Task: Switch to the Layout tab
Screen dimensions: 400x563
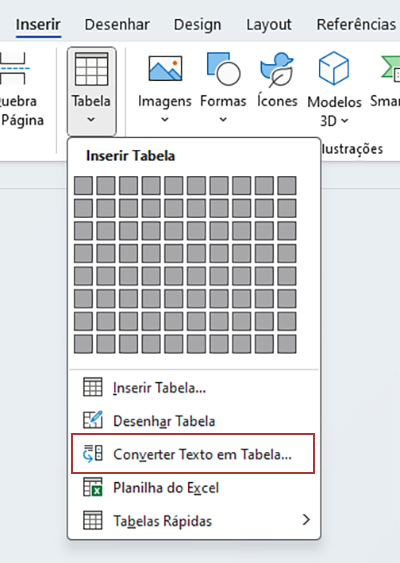Action: click(x=269, y=25)
